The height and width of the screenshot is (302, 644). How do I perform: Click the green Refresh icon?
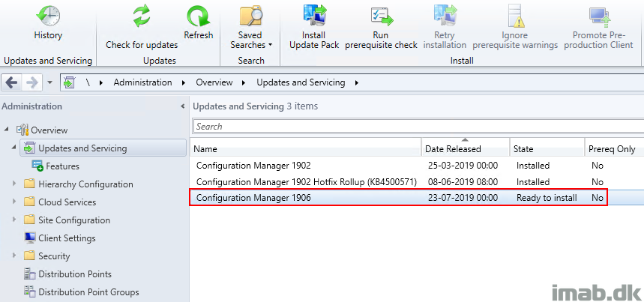click(199, 16)
